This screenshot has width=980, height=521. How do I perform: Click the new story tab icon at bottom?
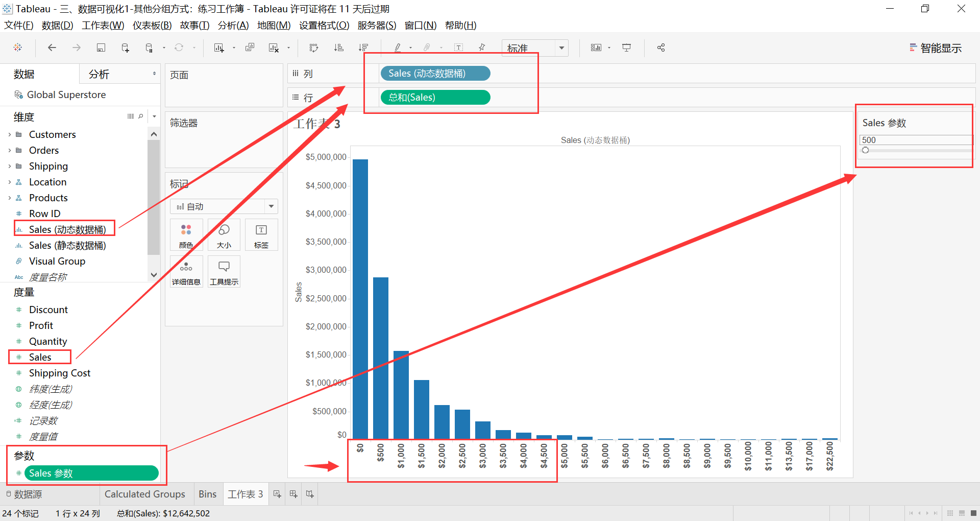310,494
